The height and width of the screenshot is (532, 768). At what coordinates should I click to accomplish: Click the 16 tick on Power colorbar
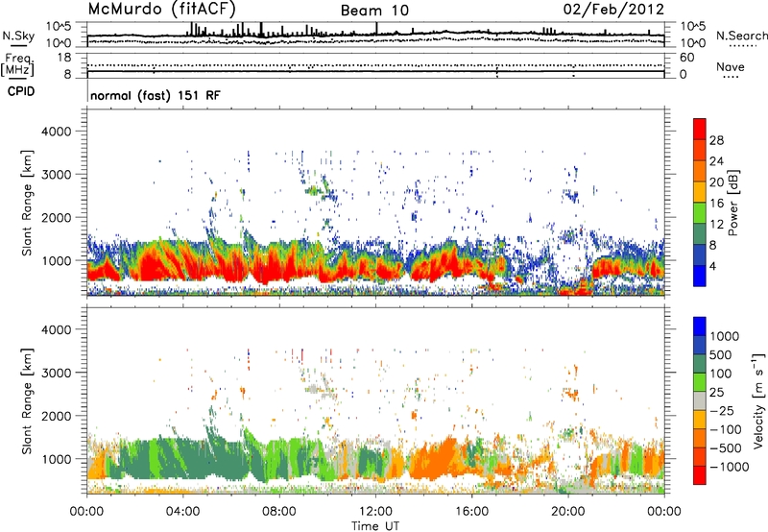pos(716,204)
